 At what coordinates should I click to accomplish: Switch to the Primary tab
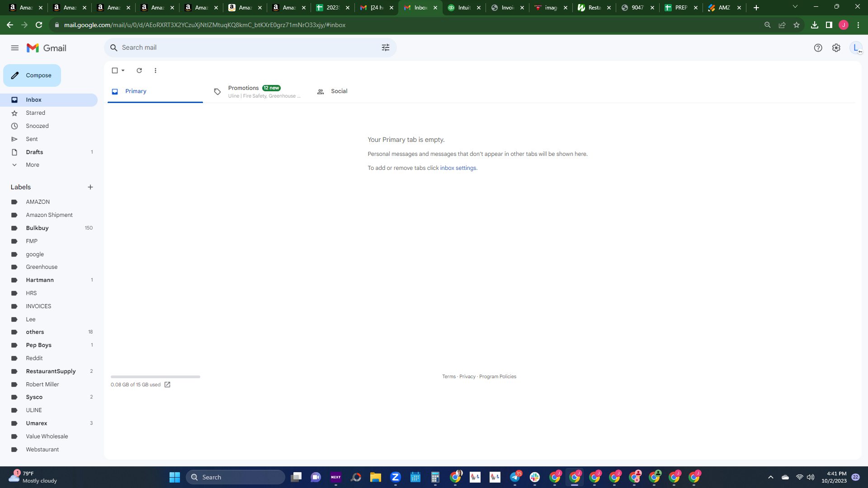155,91
